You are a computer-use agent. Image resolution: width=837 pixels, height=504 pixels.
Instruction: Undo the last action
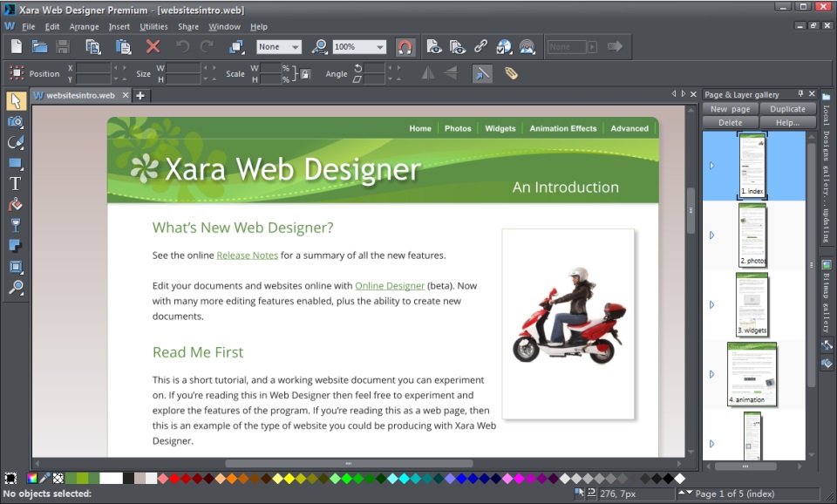pyautogui.click(x=182, y=47)
